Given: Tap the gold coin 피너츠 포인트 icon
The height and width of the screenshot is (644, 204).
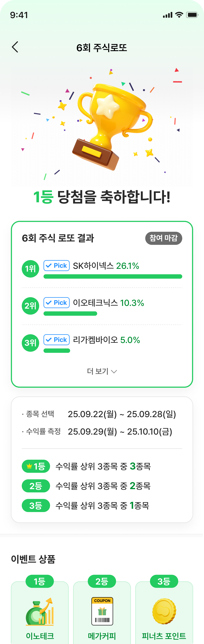Looking at the screenshot, I should pyautogui.click(x=164, y=611).
